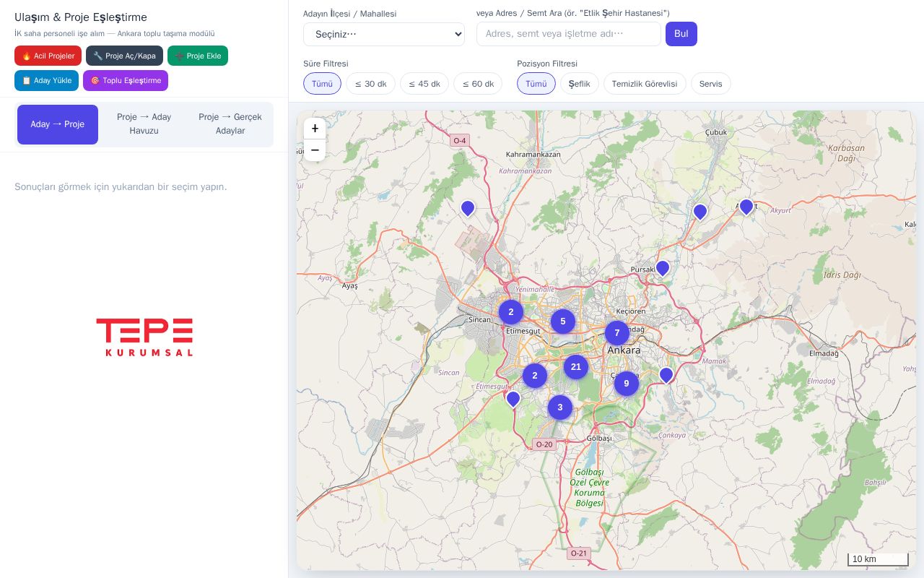The height and width of the screenshot is (578, 924).
Task: Select Tümü under Süre Filtresi
Action: [x=322, y=84]
